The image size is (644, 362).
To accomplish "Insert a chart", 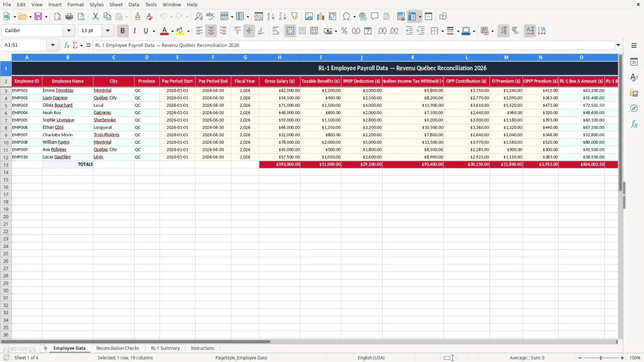I will (x=320, y=17).
